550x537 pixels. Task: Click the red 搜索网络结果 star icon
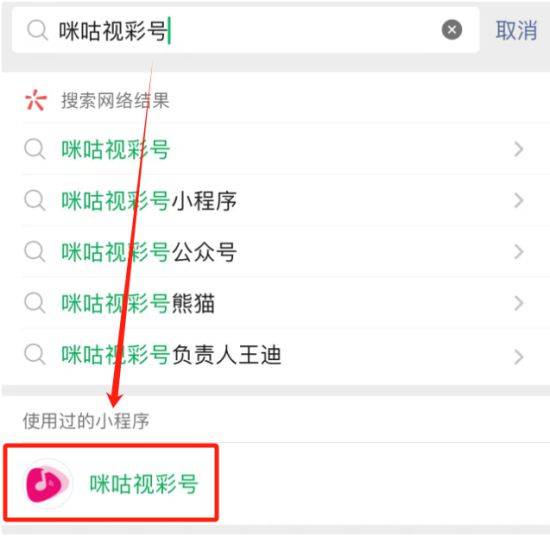(36, 100)
